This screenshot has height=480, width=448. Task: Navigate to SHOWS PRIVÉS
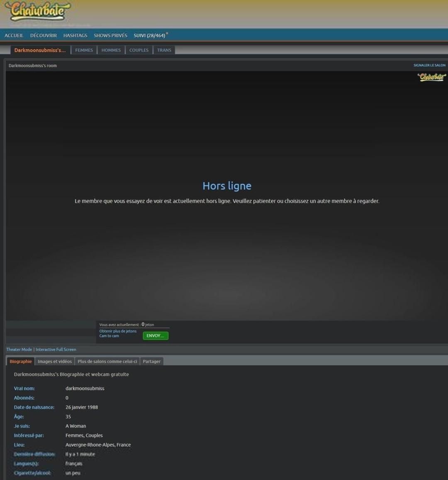[x=110, y=36]
